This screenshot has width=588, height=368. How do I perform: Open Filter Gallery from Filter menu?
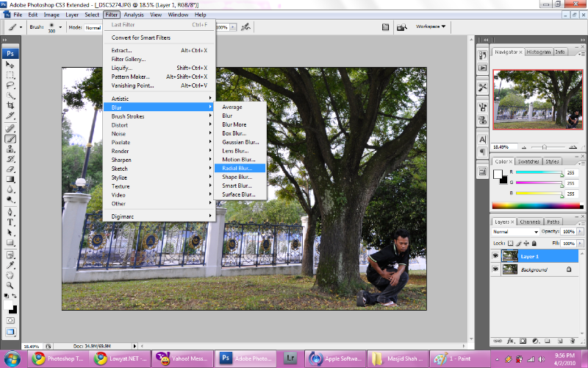129,59
